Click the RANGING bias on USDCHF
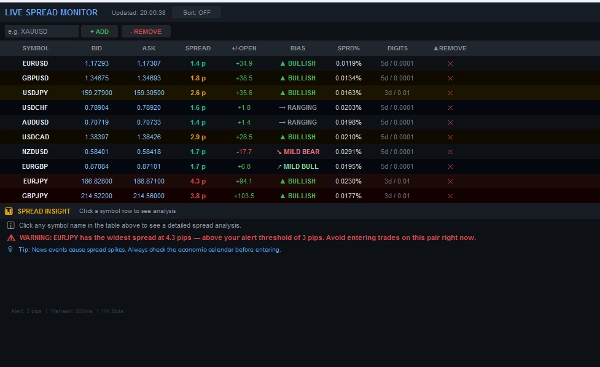Viewport: 600px width, 367px height. pyautogui.click(x=298, y=108)
